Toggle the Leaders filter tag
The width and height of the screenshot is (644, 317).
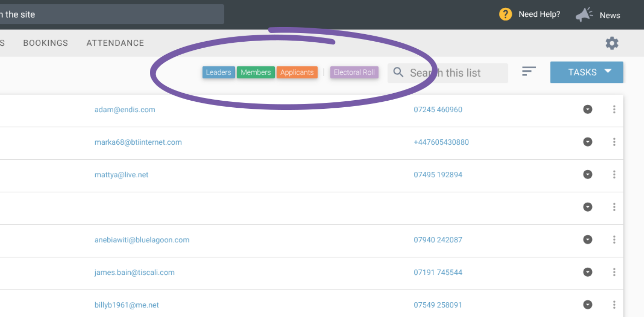click(x=218, y=72)
